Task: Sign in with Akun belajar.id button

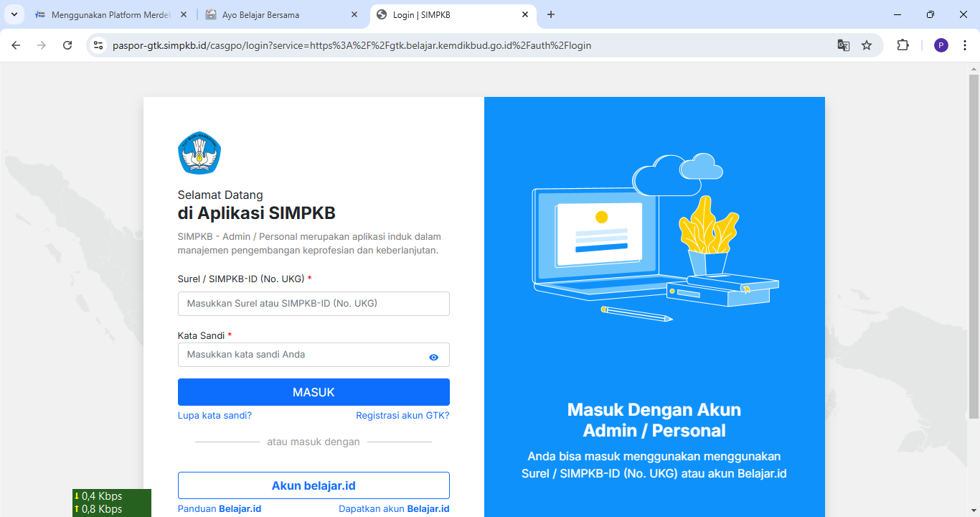Action: [x=314, y=485]
